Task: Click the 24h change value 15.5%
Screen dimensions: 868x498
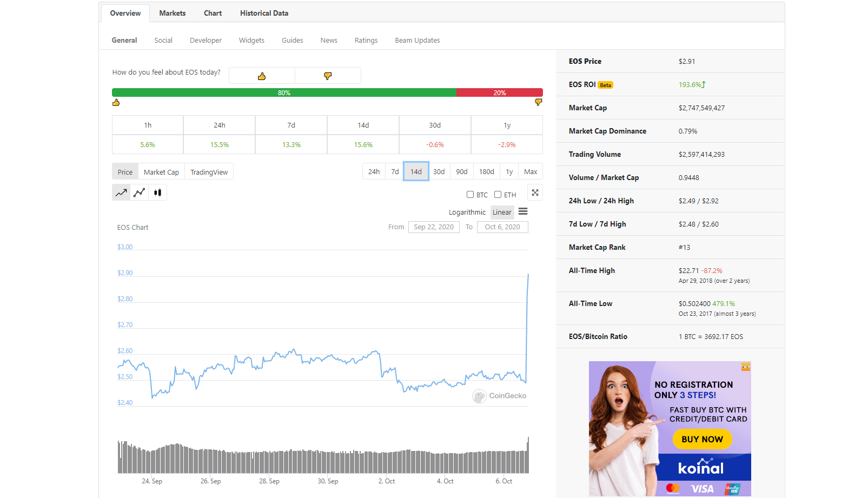Action: (x=220, y=144)
